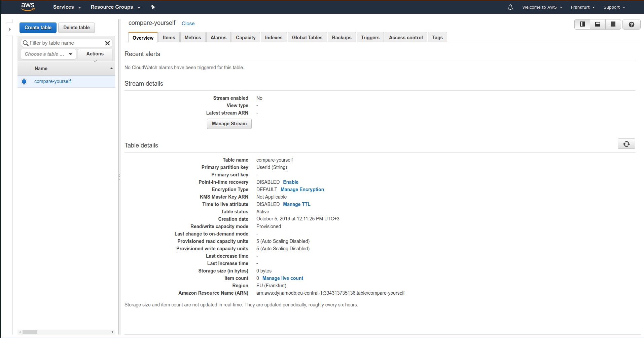Click the search magnifier icon in filter

click(x=26, y=43)
